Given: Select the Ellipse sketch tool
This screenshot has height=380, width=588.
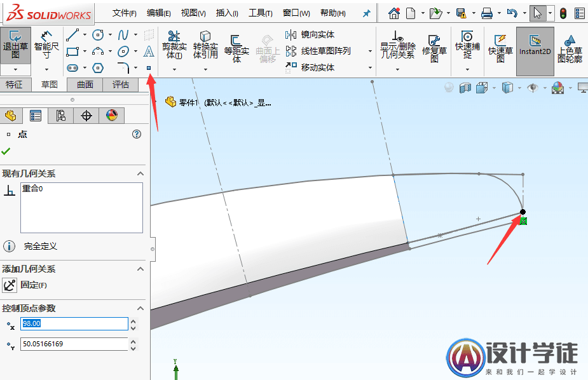Looking at the screenshot, I should [x=123, y=51].
